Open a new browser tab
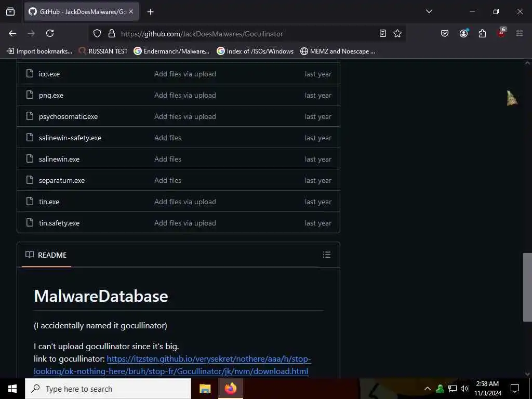The height and width of the screenshot is (399, 532). pyautogui.click(x=150, y=12)
